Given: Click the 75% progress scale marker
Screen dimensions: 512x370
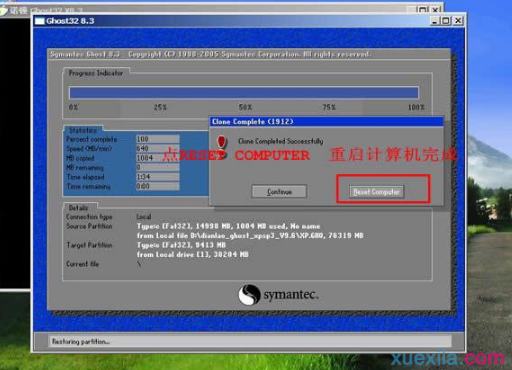Looking at the screenshot, I should 329,107.
